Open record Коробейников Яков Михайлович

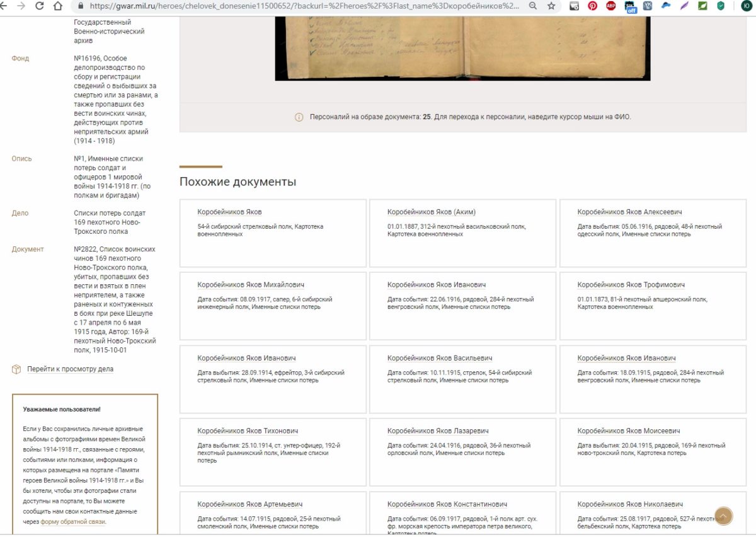click(251, 285)
